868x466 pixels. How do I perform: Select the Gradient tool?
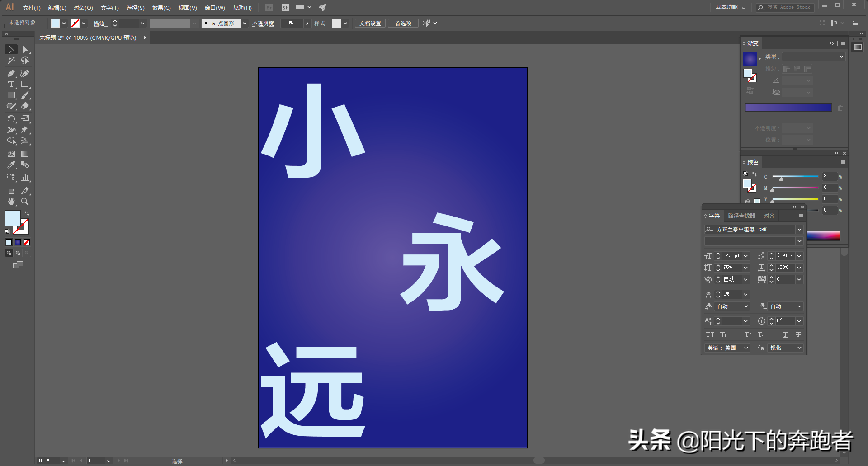click(25, 154)
